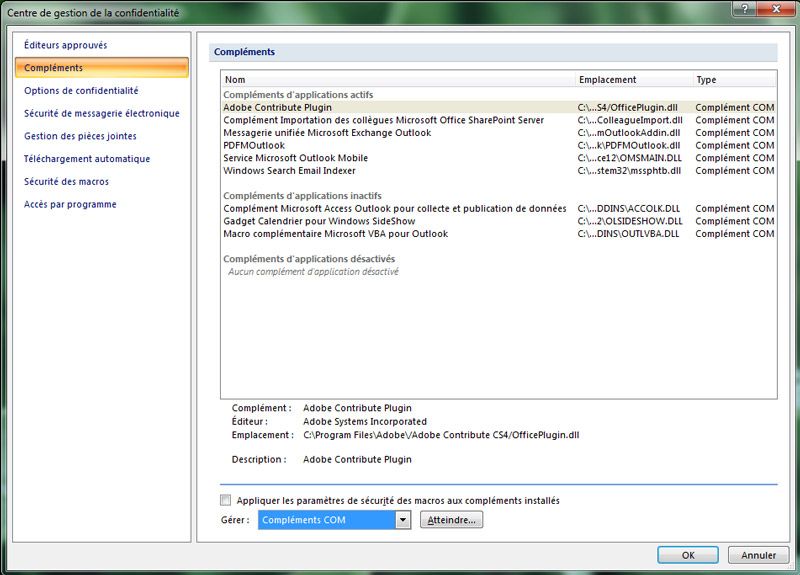This screenshot has height=575, width=800.
Task: Close the Centre de gestion dialog
Action: (x=777, y=9)
